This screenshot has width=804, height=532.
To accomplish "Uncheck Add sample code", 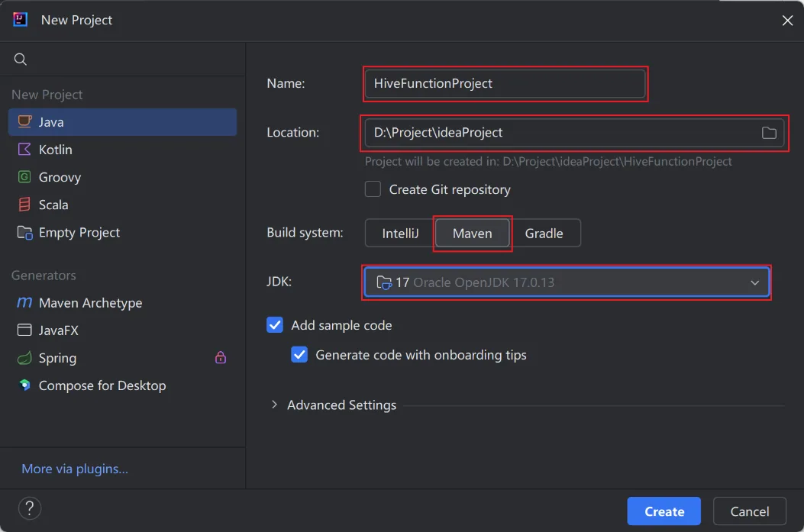I will point(275,325).
